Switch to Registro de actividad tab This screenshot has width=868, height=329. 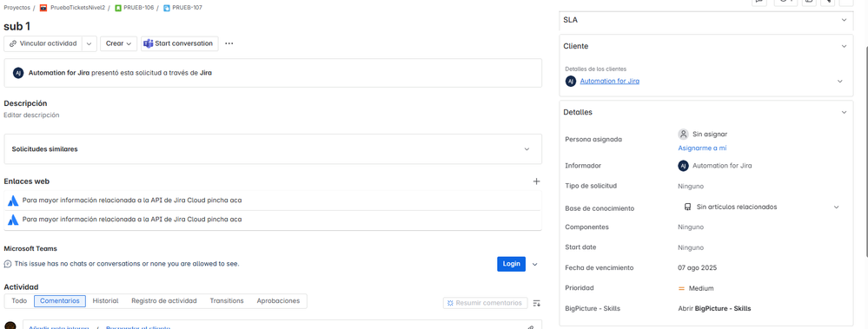click(164, 301)
